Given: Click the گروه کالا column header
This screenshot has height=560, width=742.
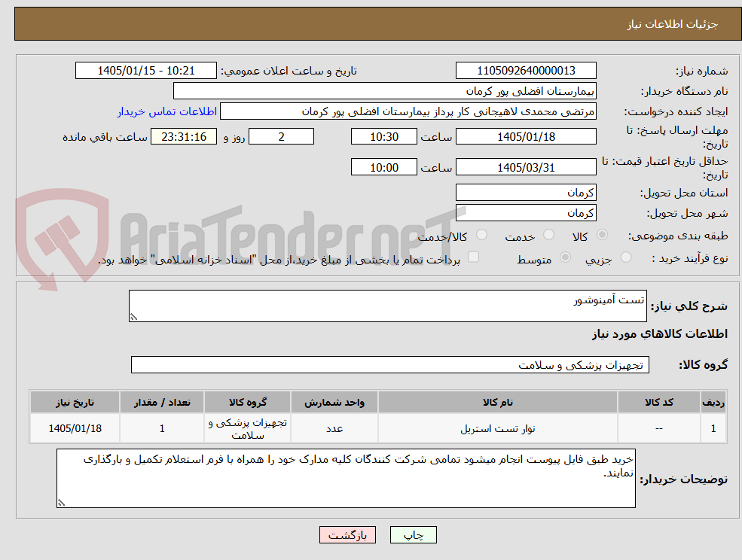Looking at the screenshot, I should click(x=248, y=402).
